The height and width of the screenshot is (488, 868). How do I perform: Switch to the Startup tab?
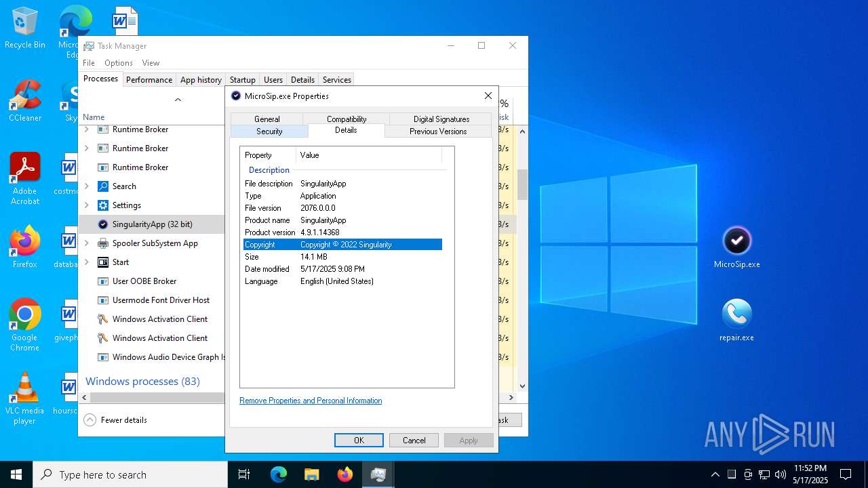242,80
